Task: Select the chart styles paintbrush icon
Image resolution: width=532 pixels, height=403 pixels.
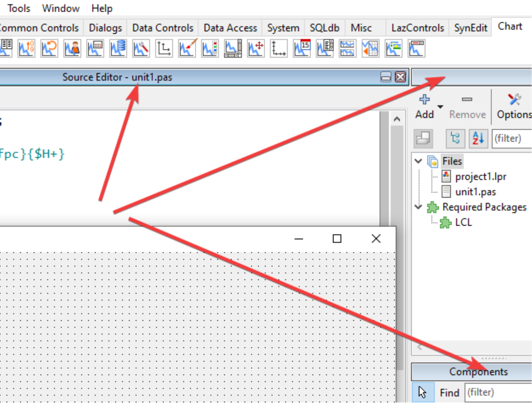Action: coord(187,49)
